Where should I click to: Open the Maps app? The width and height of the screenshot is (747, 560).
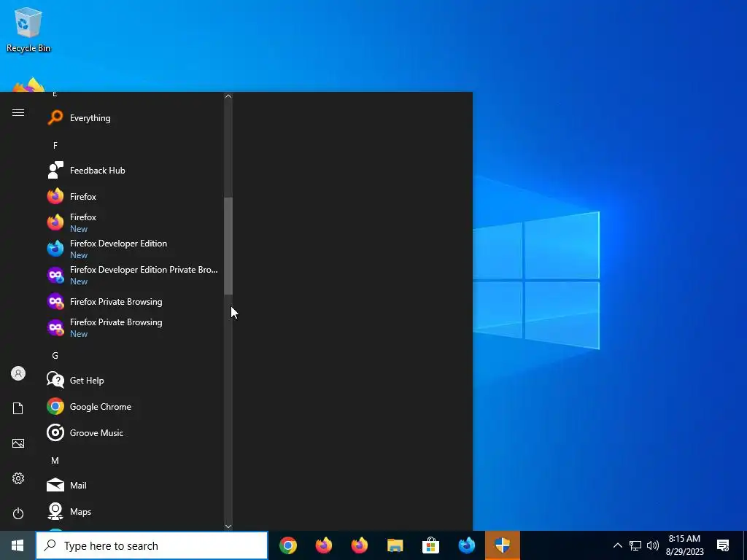pyautogui.click(x=133, y=511)
